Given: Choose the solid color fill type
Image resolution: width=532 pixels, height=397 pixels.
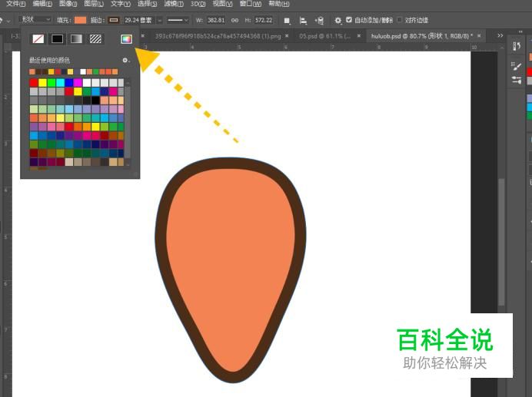Looking at the screenshot, I should click(57, 38).
